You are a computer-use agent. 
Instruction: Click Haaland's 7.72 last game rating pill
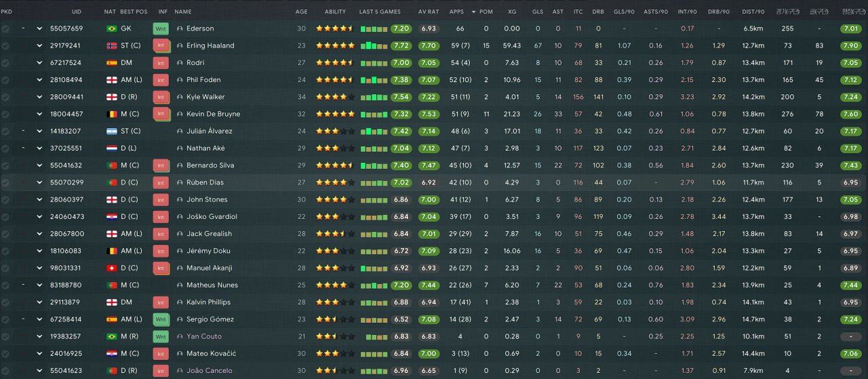pyautogui.click(x=401, y=46)
